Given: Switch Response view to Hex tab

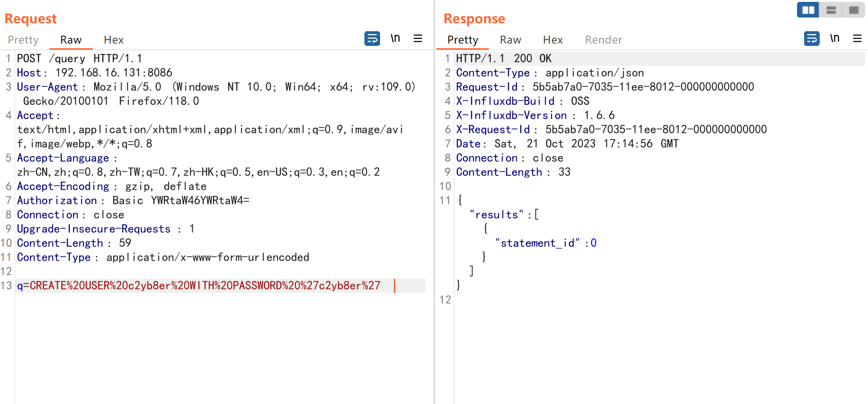Looking at the screenshot, I should 553,40.
